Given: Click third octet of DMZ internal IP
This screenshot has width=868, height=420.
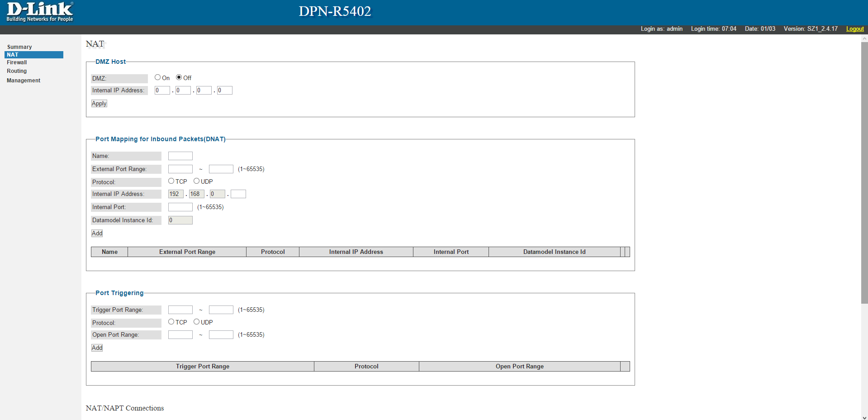Looking at the screenshot, I should point(204,91).
